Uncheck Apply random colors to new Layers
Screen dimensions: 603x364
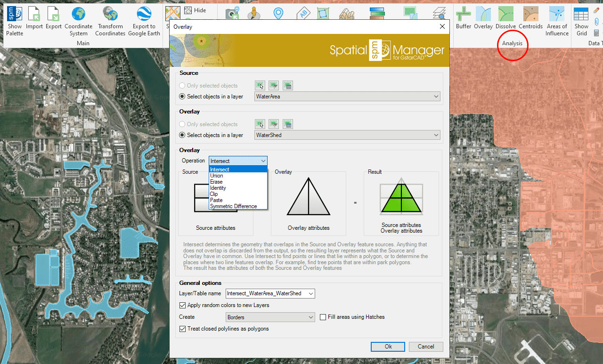[183, 306]
